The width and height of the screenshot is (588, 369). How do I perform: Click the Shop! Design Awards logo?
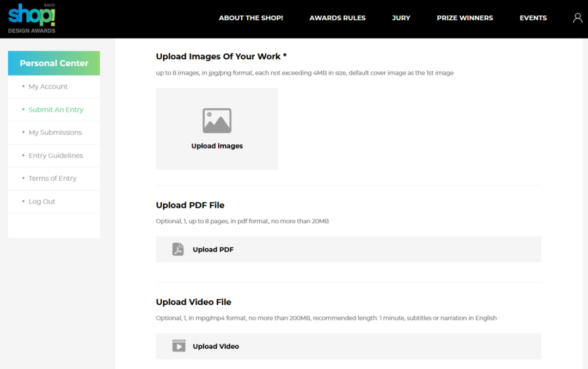click(32, 19)
